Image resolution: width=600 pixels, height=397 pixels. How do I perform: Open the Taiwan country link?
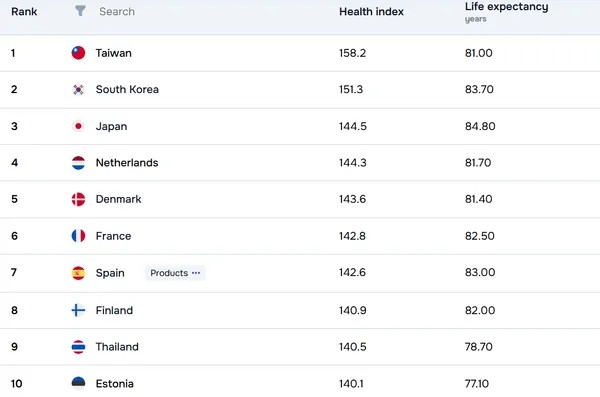point(114,53)
